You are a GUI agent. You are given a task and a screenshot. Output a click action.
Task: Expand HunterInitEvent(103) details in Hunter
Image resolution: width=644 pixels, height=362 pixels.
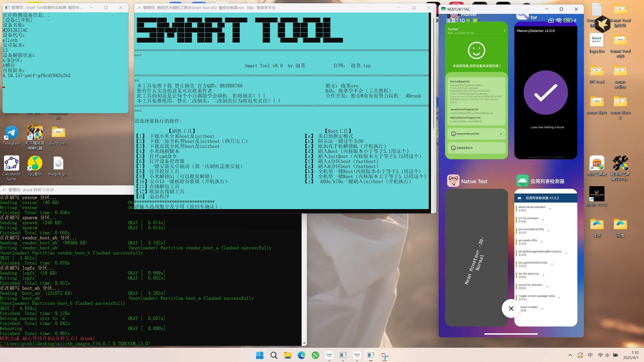(476, 134)
